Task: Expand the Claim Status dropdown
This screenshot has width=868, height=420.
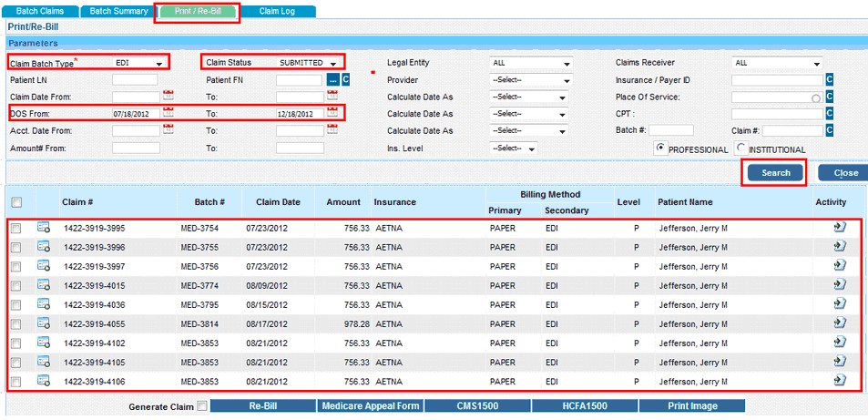Action: [x=311, y=63]
